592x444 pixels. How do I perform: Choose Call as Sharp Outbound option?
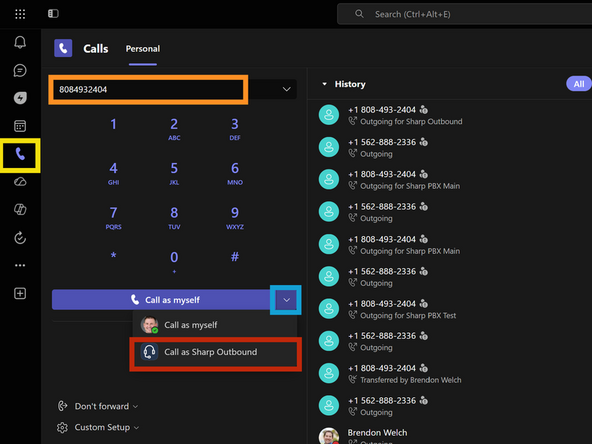tap(215, 352)
